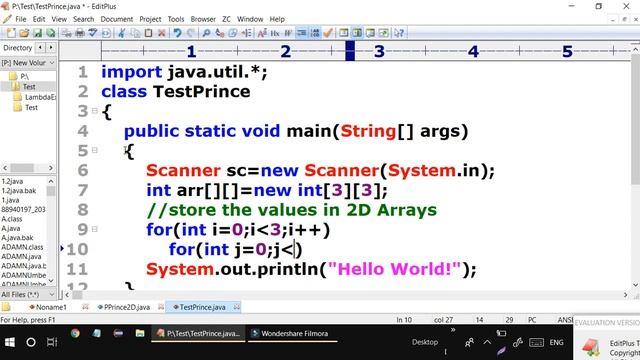Open the View menu
The height and width of the screenshot is (360, 640).
tap(59, 19)
